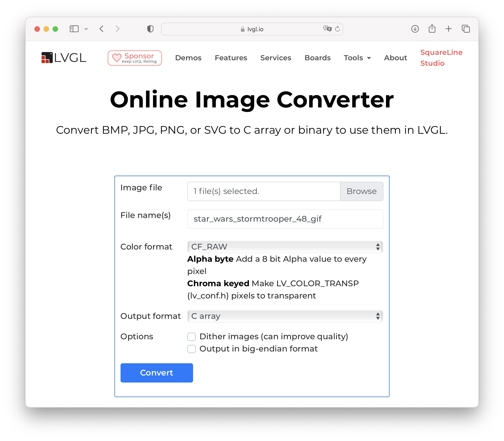
Task: Click the Share icon
Action: (x=432, y=29)
